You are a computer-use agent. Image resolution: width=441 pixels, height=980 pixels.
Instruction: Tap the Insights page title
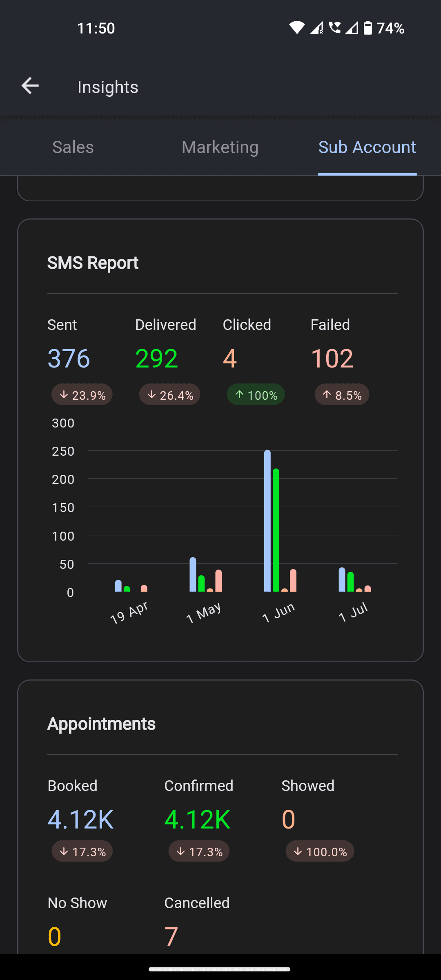[x=108, y=87]
